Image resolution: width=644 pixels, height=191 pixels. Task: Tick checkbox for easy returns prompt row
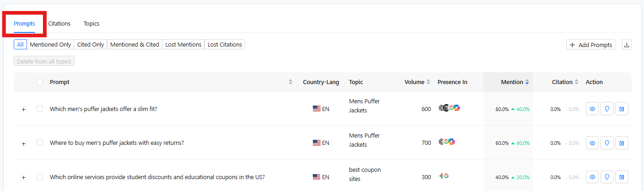tap(40, 143)
